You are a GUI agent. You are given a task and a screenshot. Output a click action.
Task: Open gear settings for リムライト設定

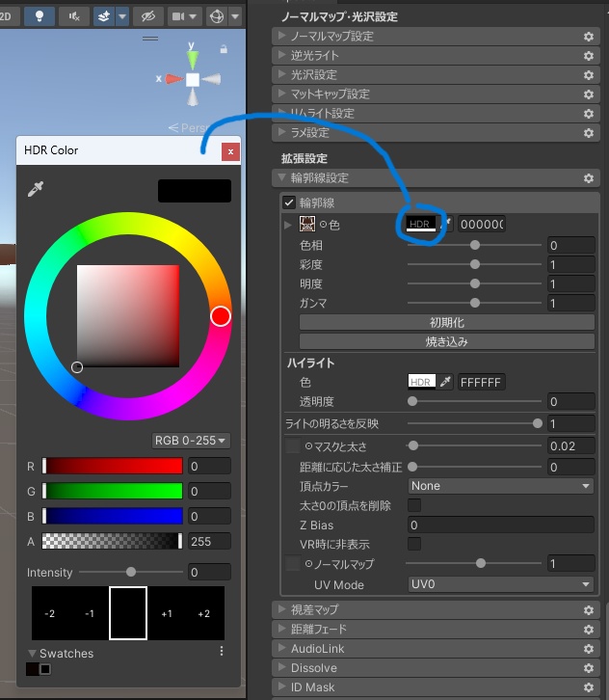pos(589,114)
